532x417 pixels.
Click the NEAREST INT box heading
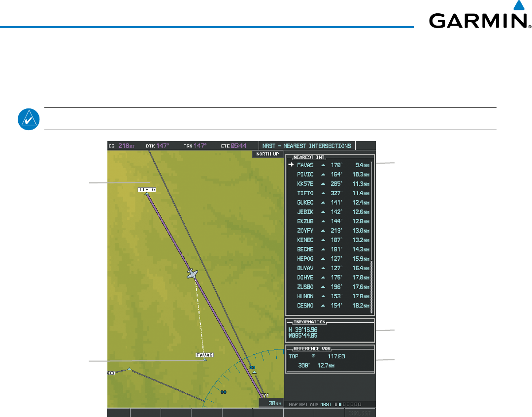click(309, 157)
